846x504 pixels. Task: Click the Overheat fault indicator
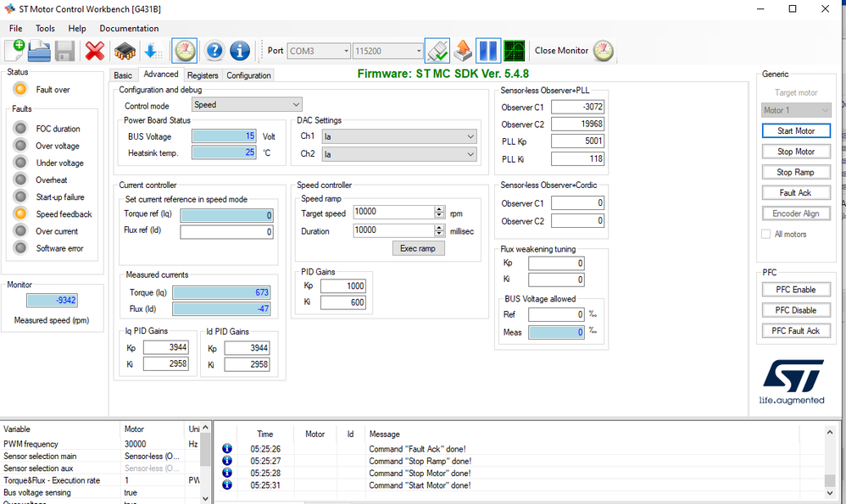[20, 180]
